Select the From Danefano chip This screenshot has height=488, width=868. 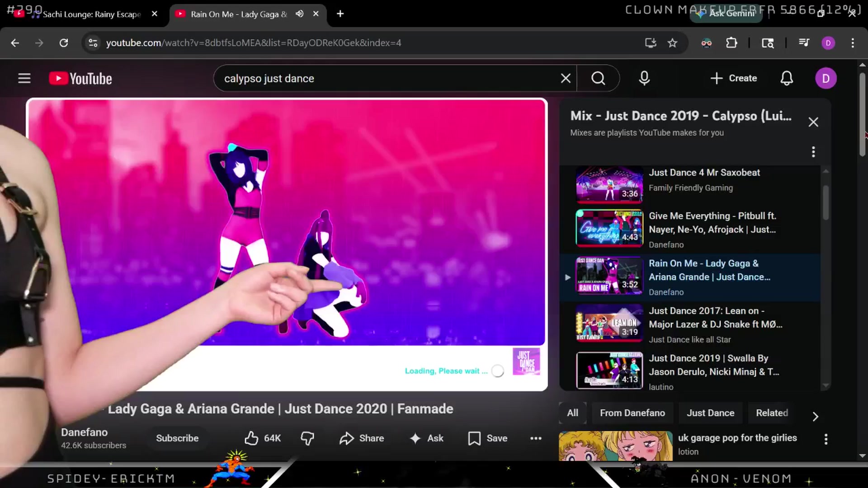[x=632, y=413]
